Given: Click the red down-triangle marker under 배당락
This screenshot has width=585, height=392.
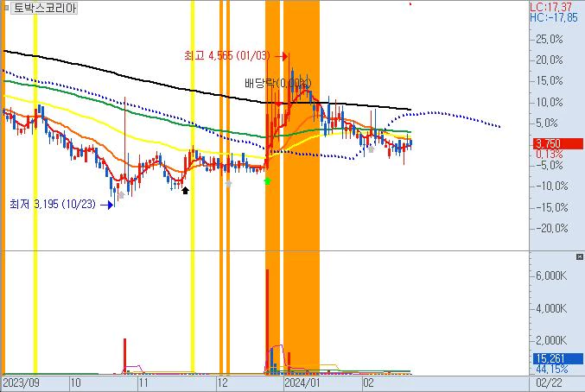Looking at the screenshot, I should tap(279, 104).
